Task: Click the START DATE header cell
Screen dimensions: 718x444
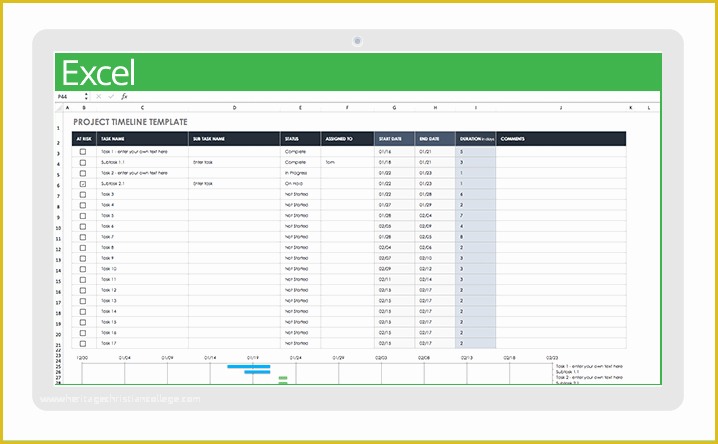Action: click(394, 139)
